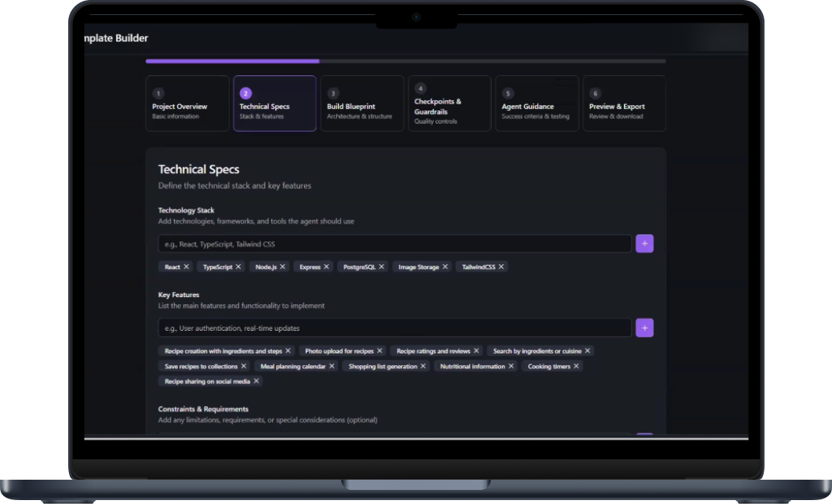
Task: Remove the Photo upload for recipes feature
Action: click(x=380, y=350)
